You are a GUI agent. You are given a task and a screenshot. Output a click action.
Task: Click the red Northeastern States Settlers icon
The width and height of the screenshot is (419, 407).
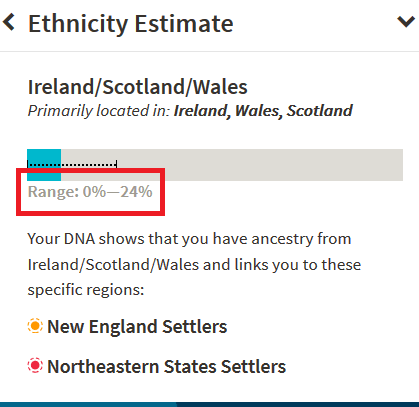coord(35,365)
